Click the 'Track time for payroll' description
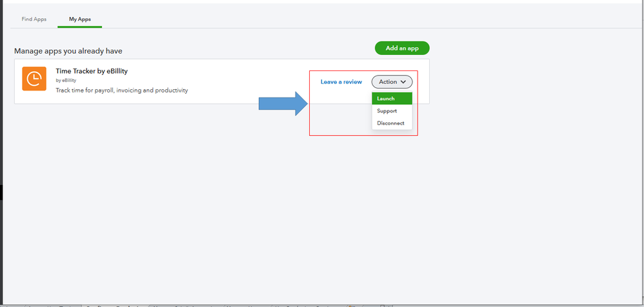Viewport: 644px width, 307px height. [121, 90]
